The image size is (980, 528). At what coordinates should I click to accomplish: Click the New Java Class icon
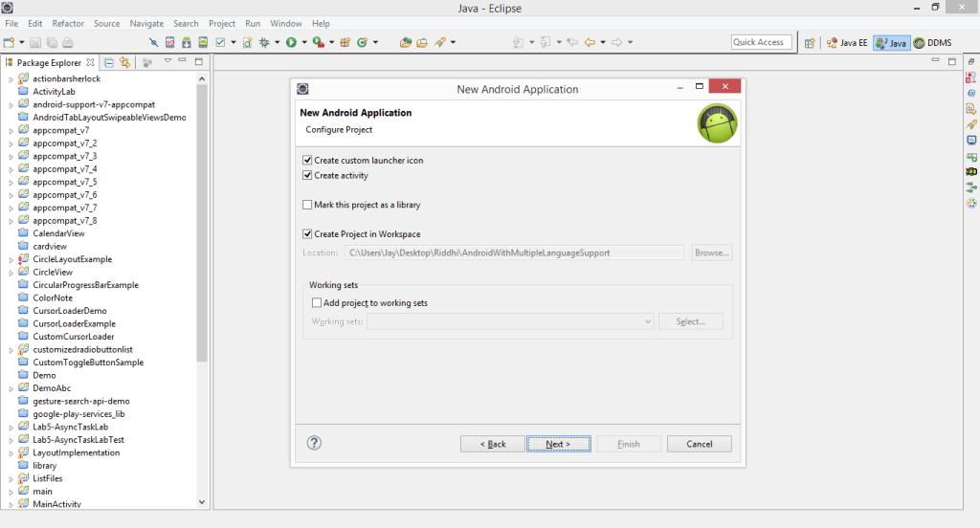point(363,42)
